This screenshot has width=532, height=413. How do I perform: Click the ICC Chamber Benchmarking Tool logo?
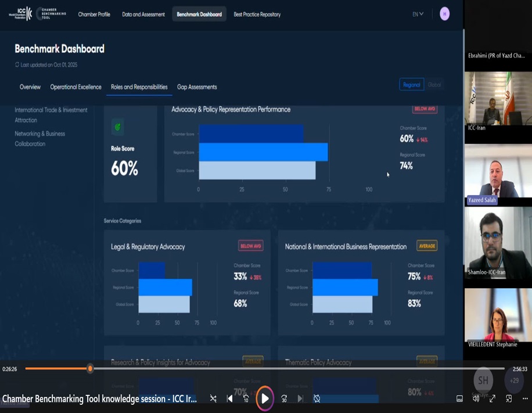pyautogui.click(x=37, y=13)
